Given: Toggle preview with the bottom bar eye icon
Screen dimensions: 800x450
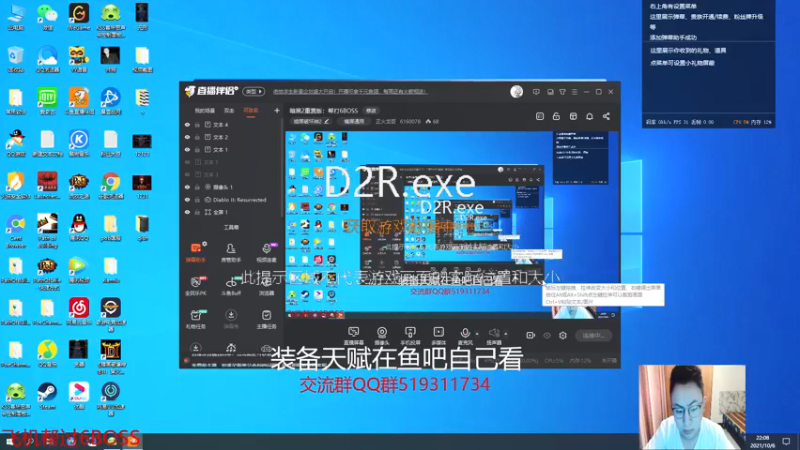Looking at the screenshot, I should pos(547,335).
